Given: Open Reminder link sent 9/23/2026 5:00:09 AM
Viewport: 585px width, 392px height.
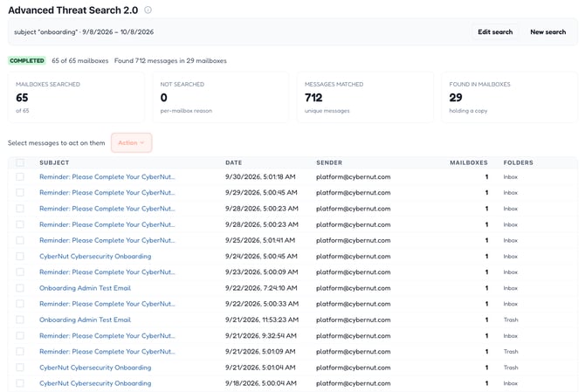Looking at the screenshot, I should pos(107,272).
